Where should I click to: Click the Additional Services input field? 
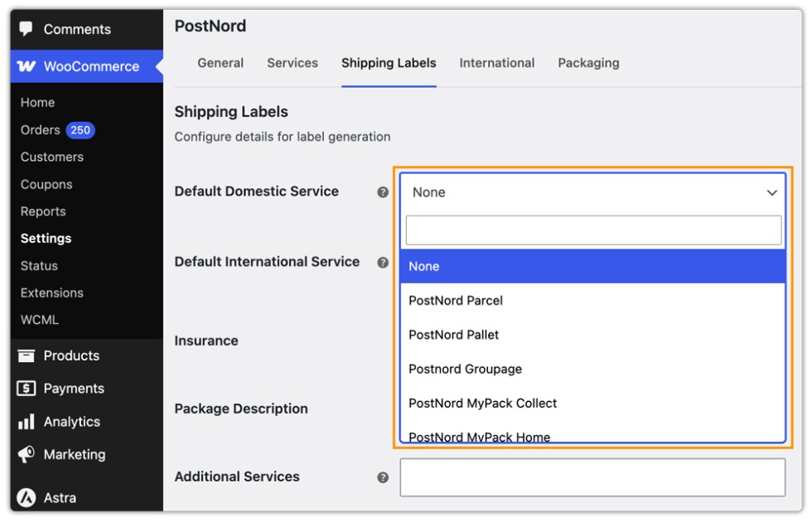pos(592,477)
